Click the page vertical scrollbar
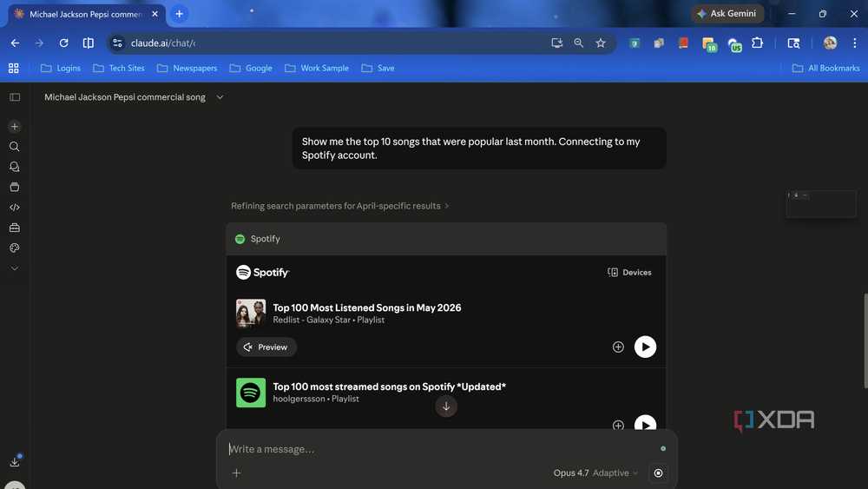This screenshot has width=868, height=489. pyautogui.click(x=865, y=340)
